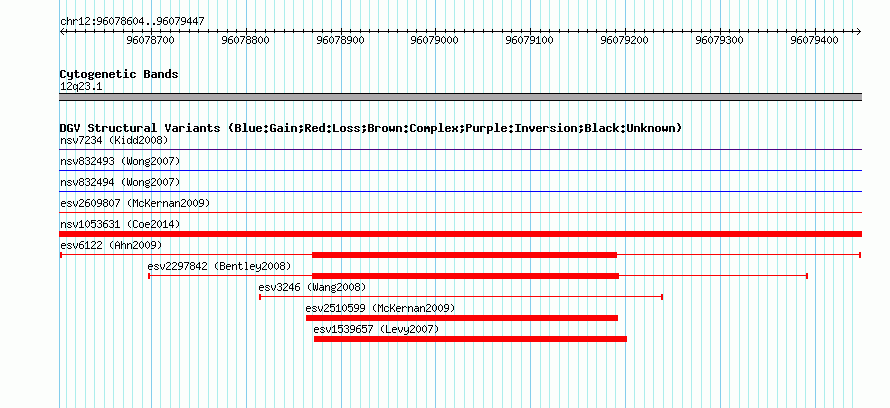
Task: Click the thick red nsv1053631 loss bar
Action: [460, 234]
